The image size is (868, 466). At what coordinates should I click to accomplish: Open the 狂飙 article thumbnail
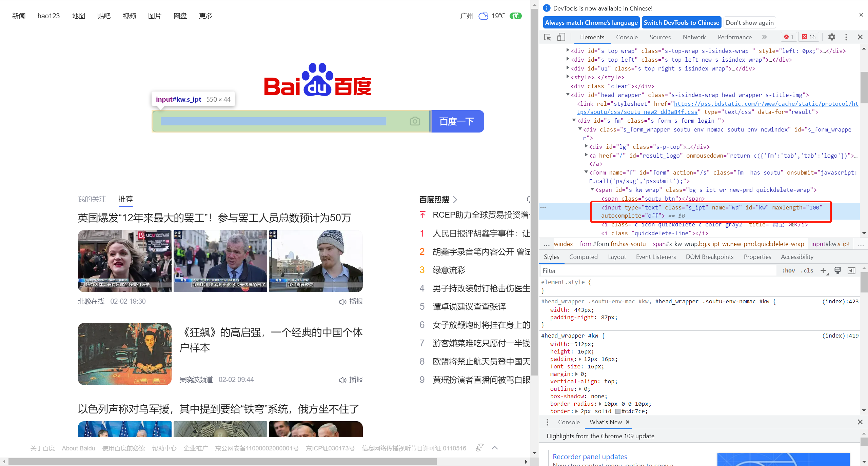[124, 354]
